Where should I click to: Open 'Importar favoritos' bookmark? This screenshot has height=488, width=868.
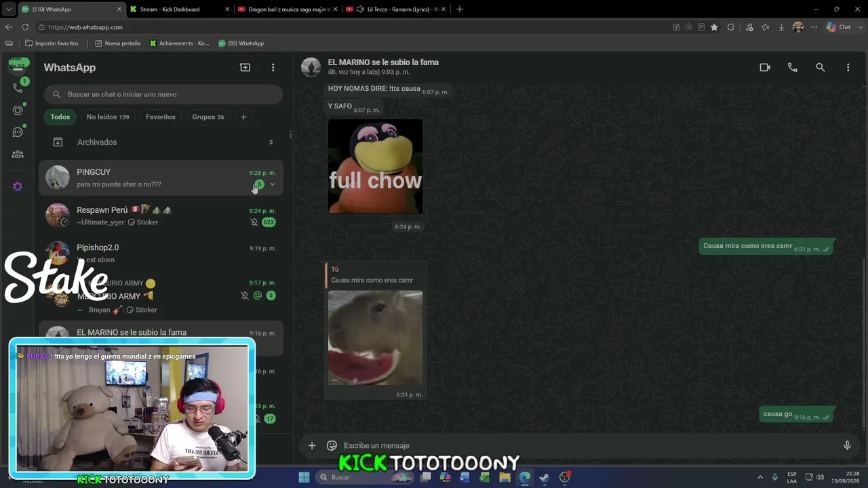tap(52, 43)
